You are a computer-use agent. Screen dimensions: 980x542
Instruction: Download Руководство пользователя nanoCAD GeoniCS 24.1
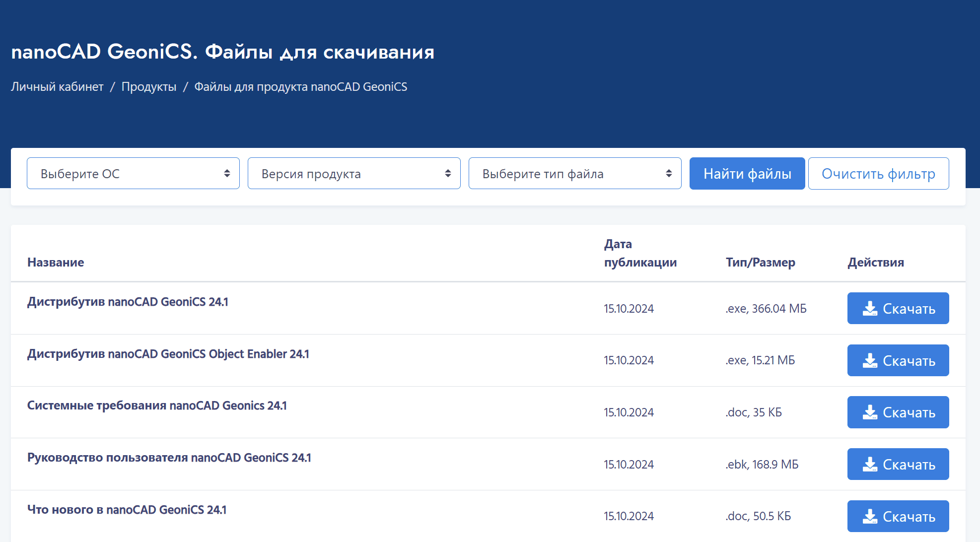pyautogui.click(x=898, y=464)
